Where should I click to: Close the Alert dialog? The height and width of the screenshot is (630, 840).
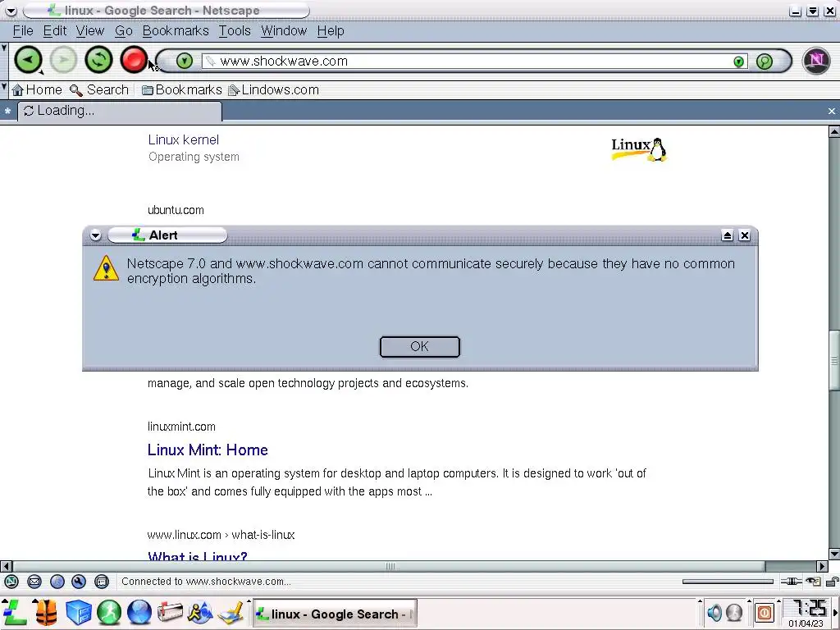point(744,235)
